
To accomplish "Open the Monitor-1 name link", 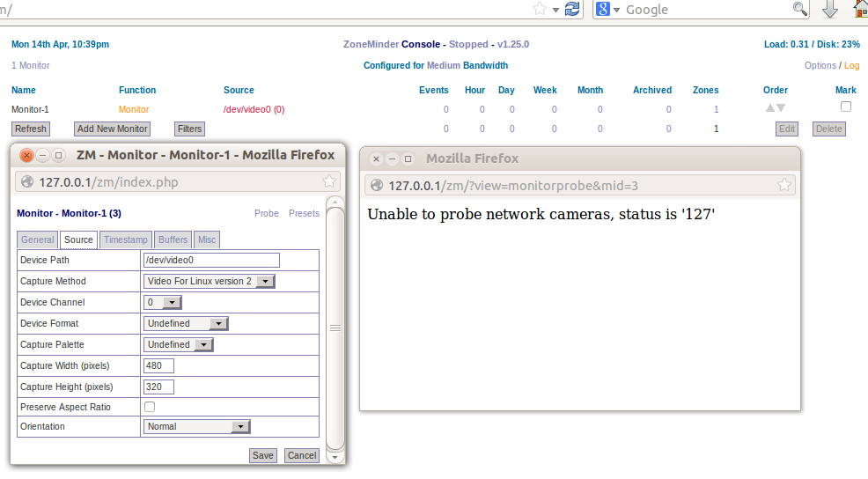I will coord(30,110).
